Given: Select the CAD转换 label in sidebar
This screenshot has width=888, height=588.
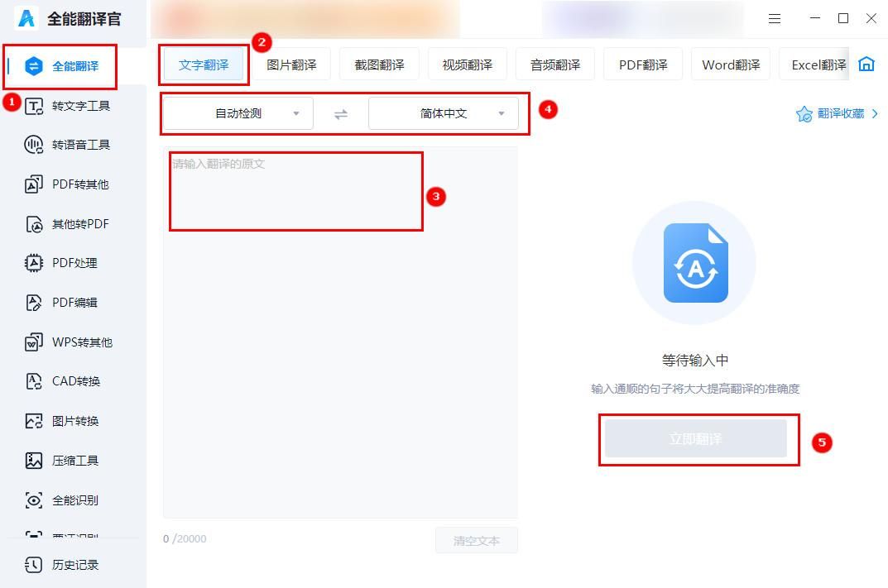Looking at the screenshot, I should 76,381.
